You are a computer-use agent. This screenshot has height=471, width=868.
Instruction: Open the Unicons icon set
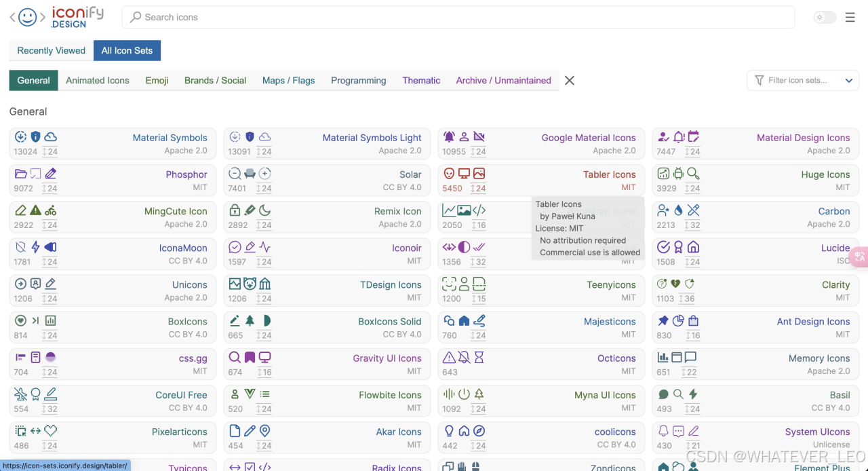[190, 285]
